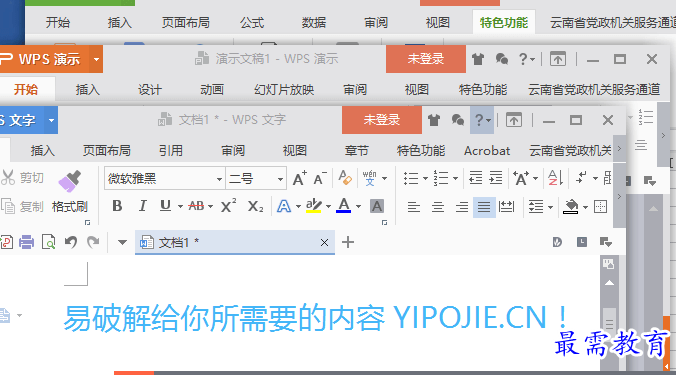Open WPS 演示 application menu arrow
The width and height of the screenshot is (676, 375).
point(96,59)
